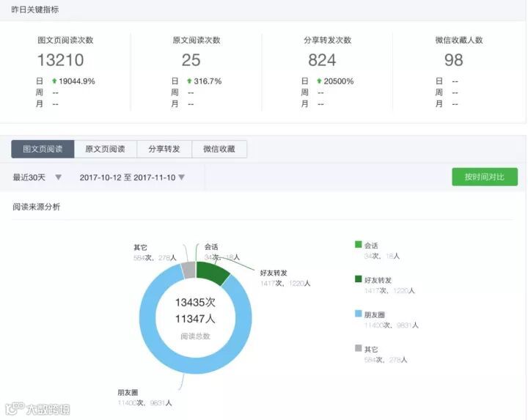Click the 原文阅读次数 heading
528x420 pixels.
click(x=197, y=40)
